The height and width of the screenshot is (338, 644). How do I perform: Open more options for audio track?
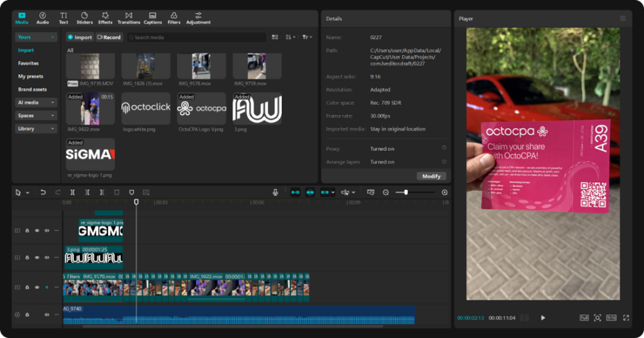pos(56,315)
